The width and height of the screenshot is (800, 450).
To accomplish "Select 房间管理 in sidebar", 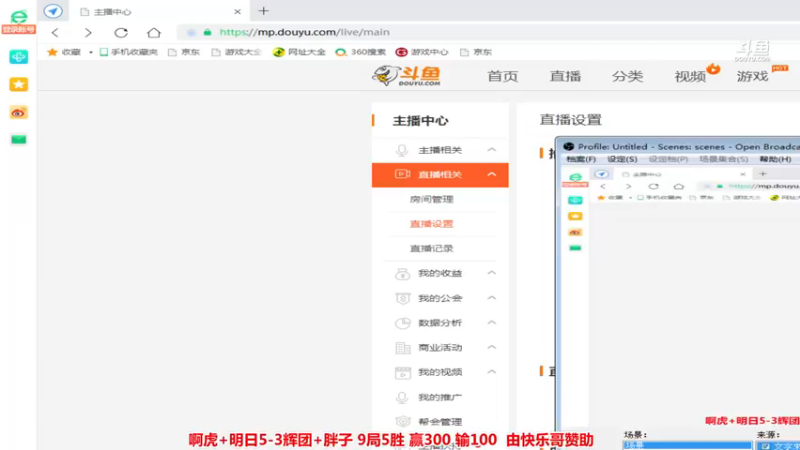I will coord(432,199).
